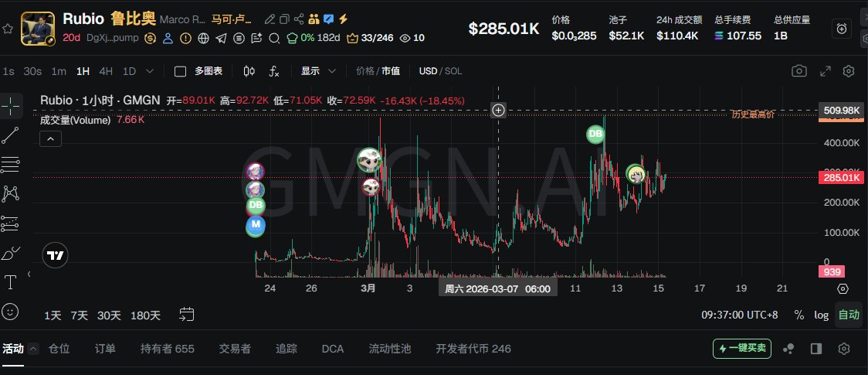Viewport: 868px width, 375px height.
Task: Collapse the indicator legend chevron
Action: click(x=50, y=139)
